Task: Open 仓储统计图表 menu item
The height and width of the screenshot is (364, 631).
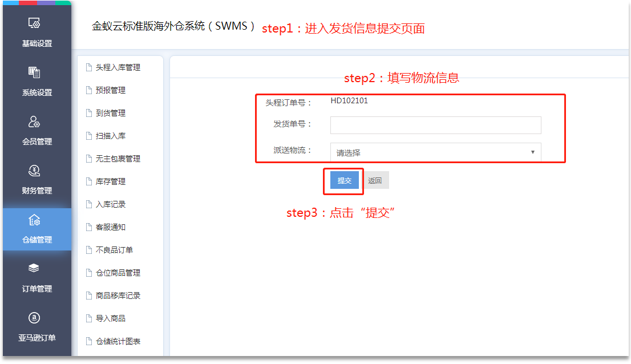Action: coord(118,341)
